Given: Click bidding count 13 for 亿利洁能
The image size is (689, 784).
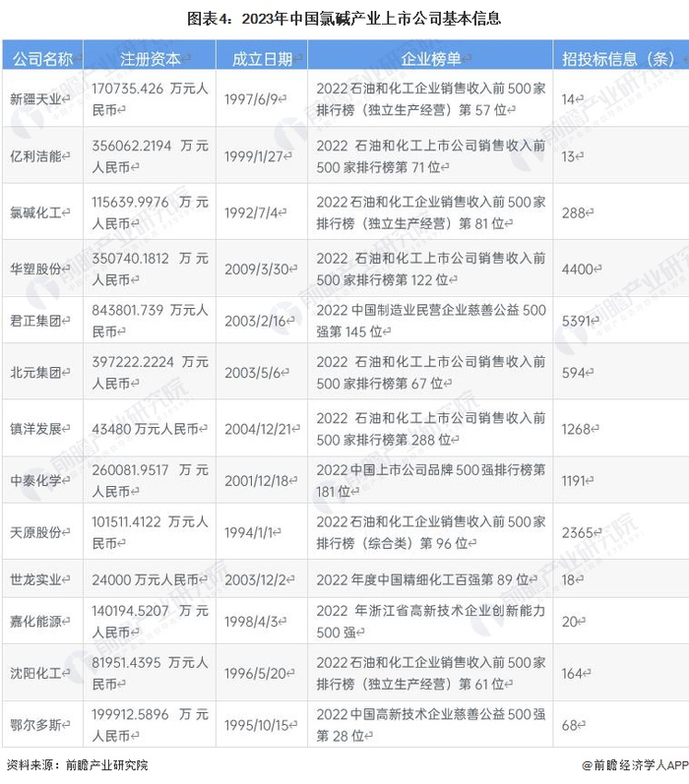Looking at the screenshot, I should [x=568, y=156].
